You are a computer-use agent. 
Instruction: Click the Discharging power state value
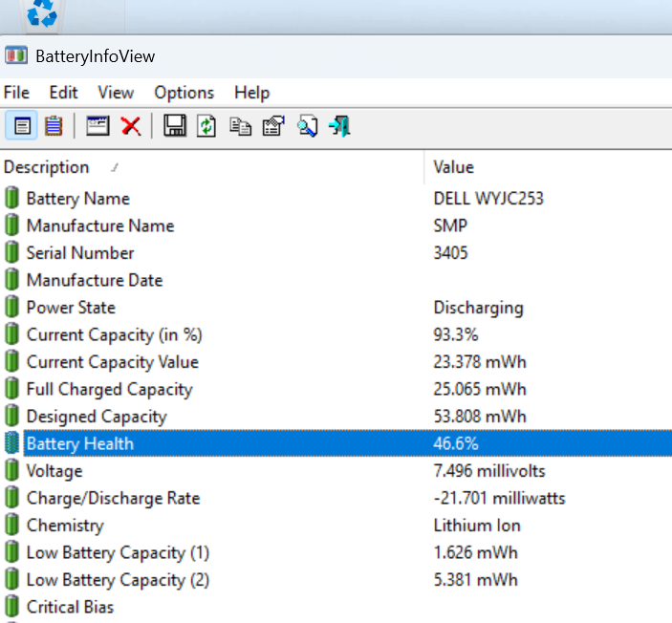click(478, 308)
